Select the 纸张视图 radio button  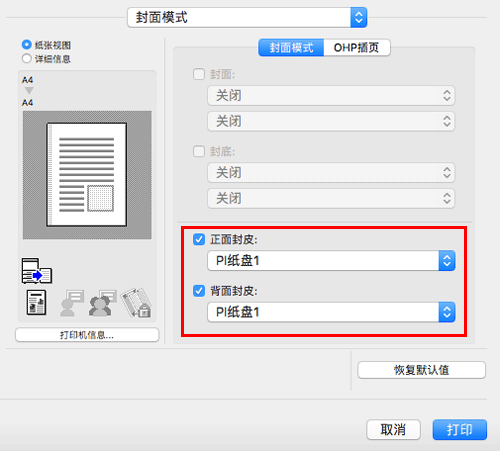coord(27,45)
